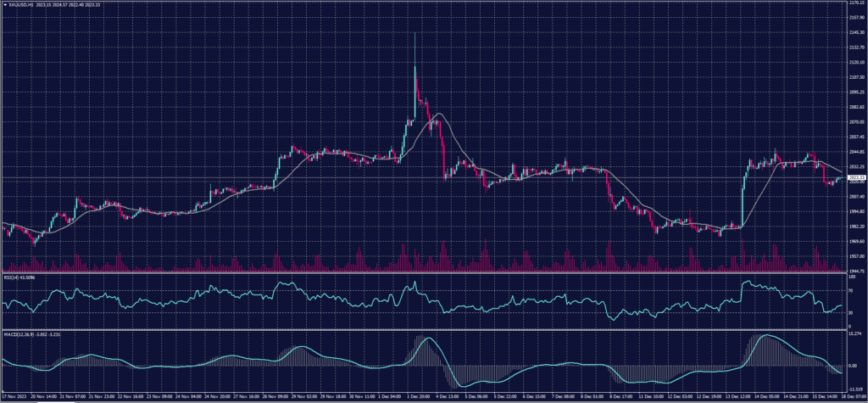This screenshot has height=403, width=868.
Task: Click the 18 Dec 07:00 time label
Action: 853,396
